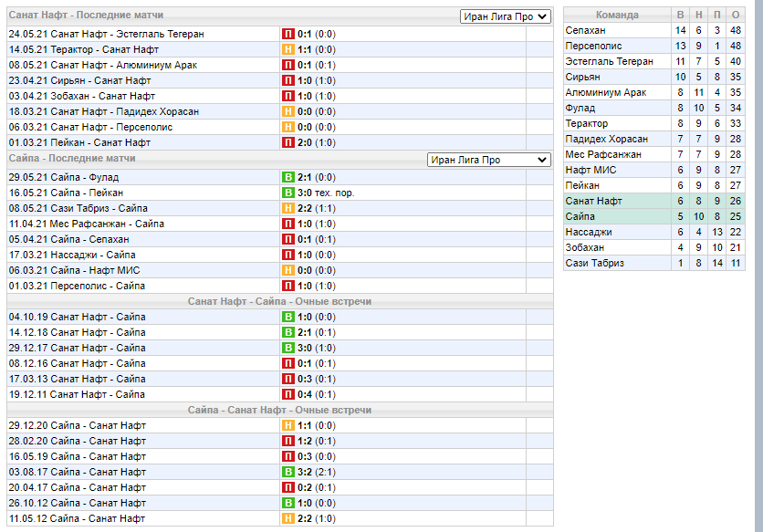Click the draw badge for Санат Нафт - Персеполис
The image size is (763, 532).
coord(288,128)
